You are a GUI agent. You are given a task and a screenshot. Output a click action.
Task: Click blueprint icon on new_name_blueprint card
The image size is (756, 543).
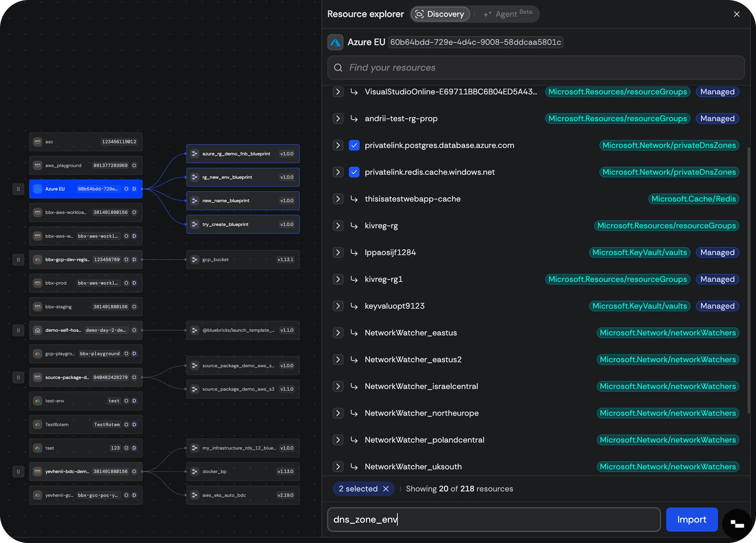[195, 201]
